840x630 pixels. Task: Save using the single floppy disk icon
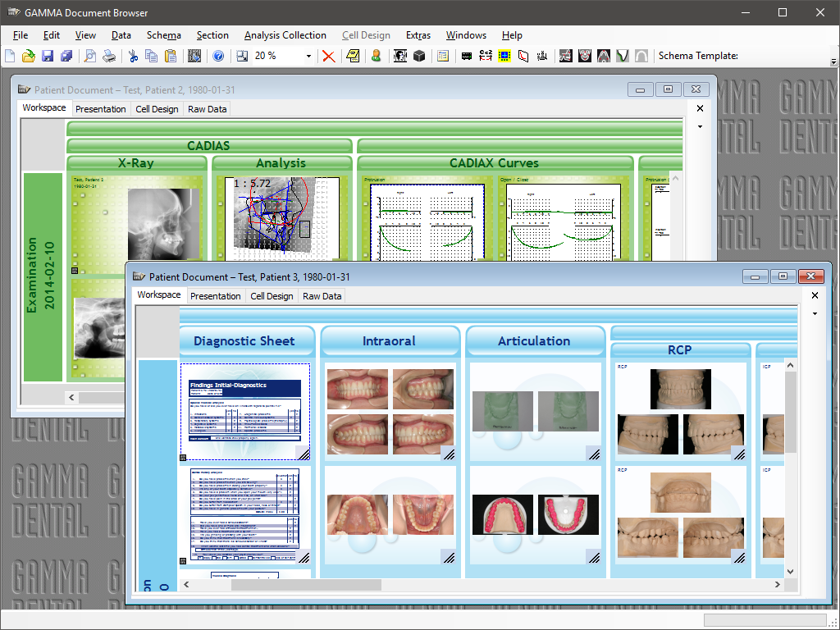[x=47, y=57]
